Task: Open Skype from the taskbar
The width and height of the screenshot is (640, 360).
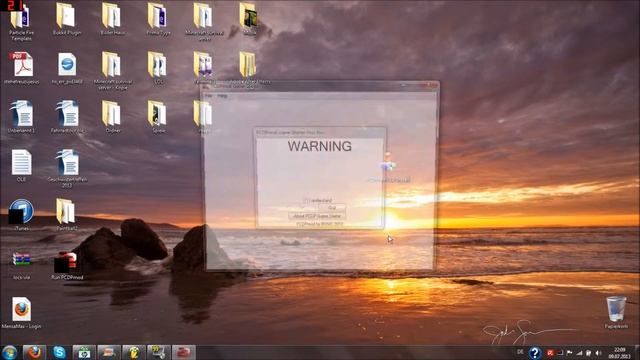Action: tap(59, 352)
